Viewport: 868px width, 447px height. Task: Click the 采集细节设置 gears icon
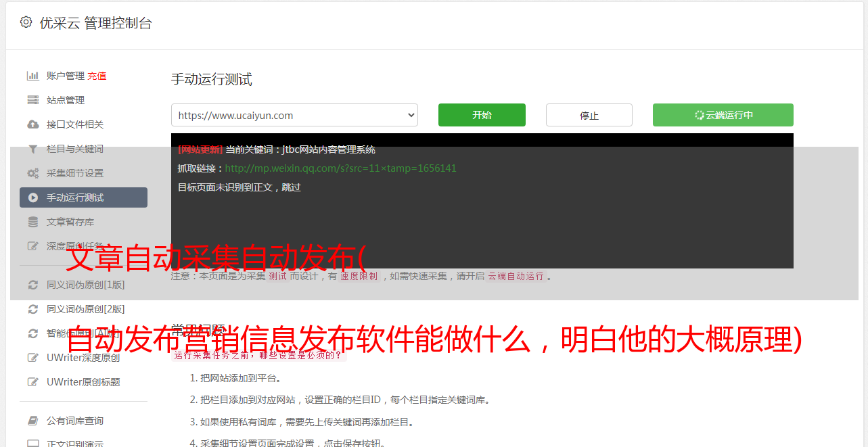pyautogui.click(x=32, y=173)
